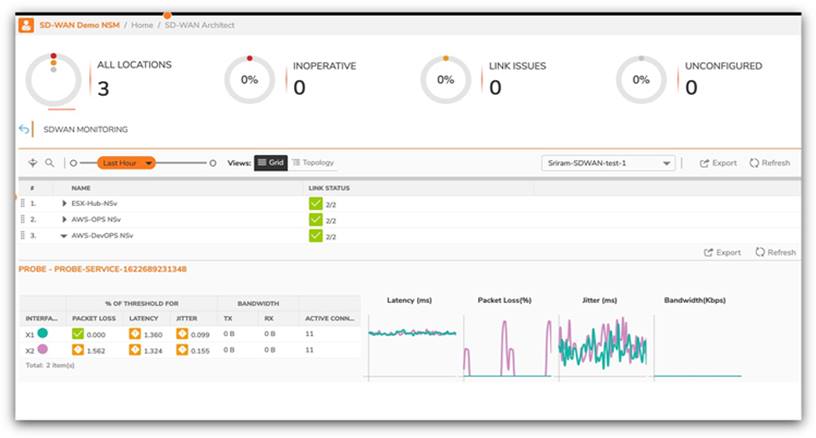Open the Sriram-SDWAN-test-1 dropdown
816x438 pixels.
[x=609, y=163]
